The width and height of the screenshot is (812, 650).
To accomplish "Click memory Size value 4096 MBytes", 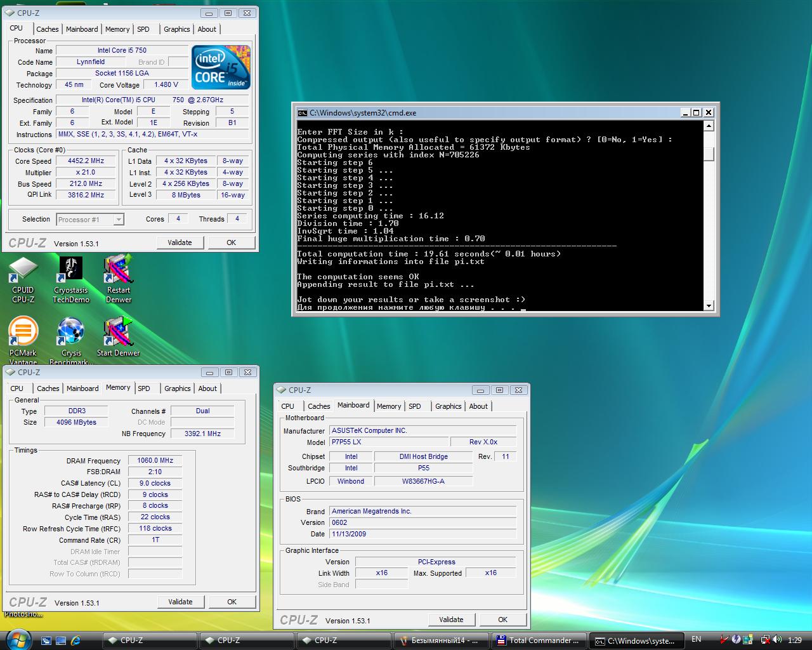I will point(76,423).
